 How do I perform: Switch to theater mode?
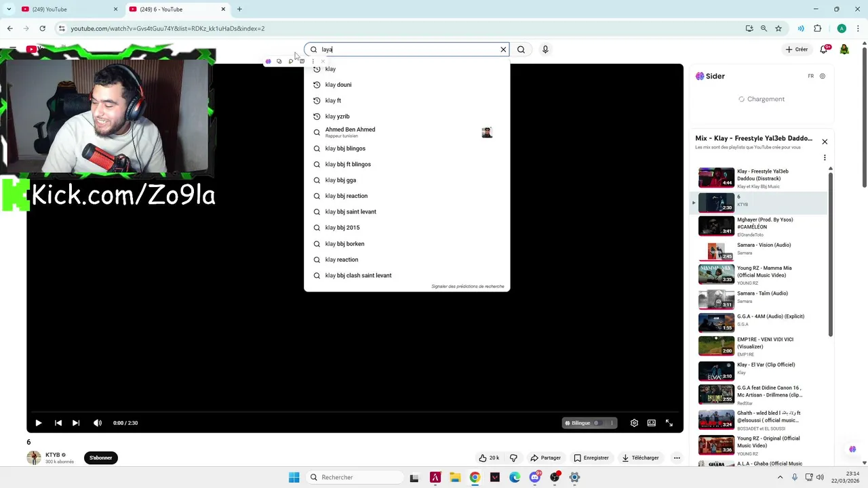pyautogui.click(x=651, y=423)
